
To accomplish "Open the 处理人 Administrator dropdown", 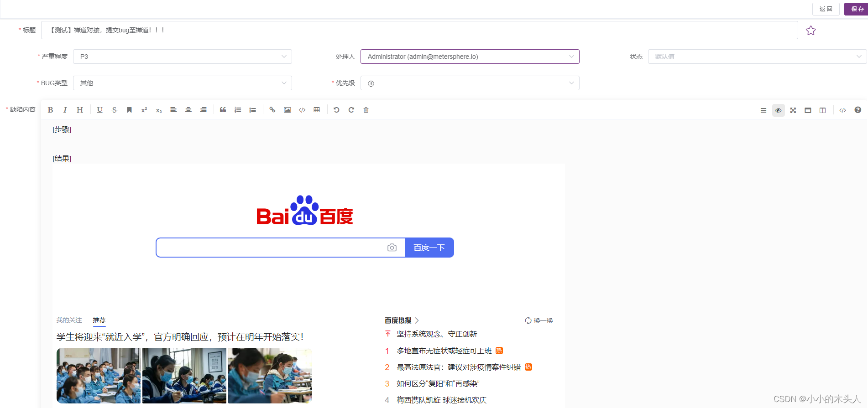I will 470,57.
